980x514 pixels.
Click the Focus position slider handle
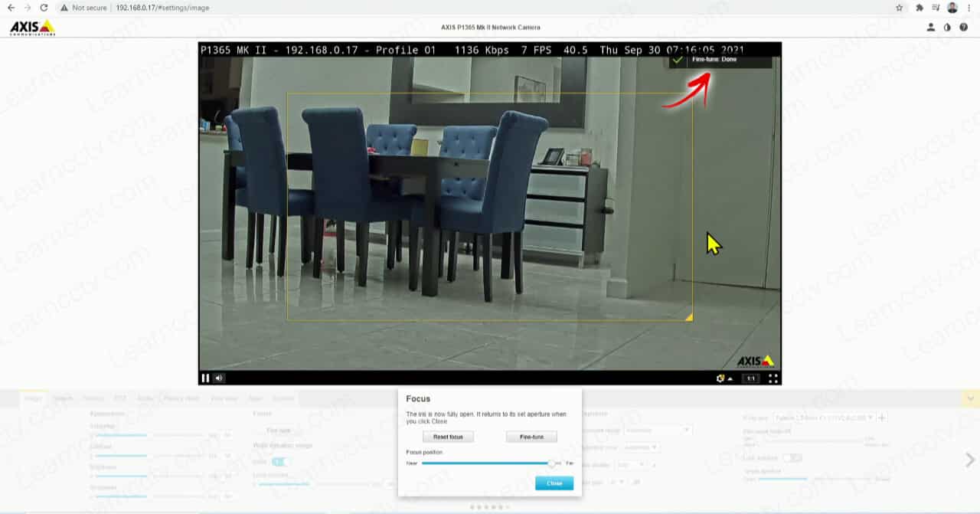551,463
